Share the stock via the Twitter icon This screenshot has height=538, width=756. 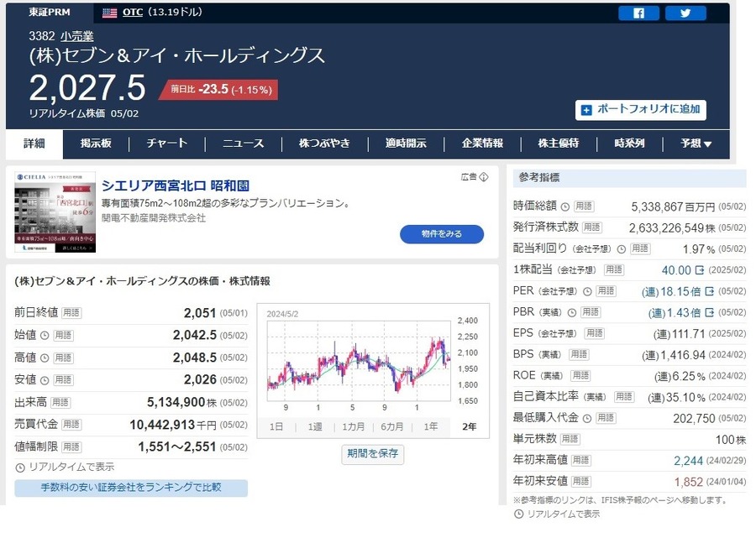(685, 13)
